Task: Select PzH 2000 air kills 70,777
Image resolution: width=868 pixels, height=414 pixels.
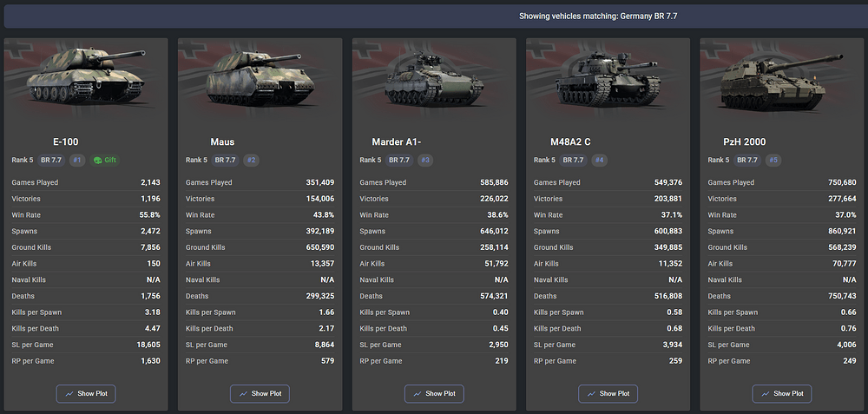Action: pos(845,264)
